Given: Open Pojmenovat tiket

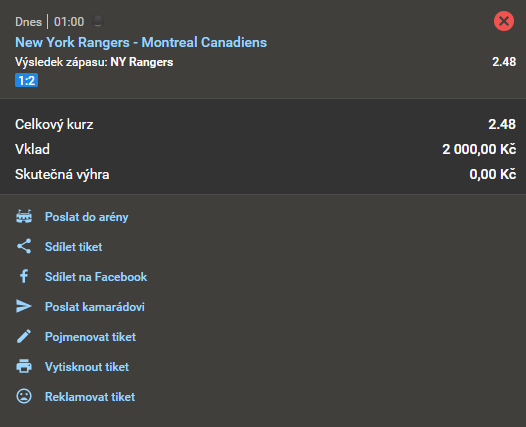Looking at the screenshot, I should tap(90, 337).
